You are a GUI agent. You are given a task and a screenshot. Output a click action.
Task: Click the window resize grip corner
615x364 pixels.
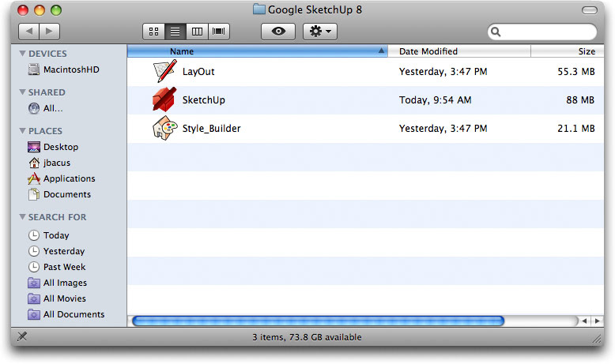point(597,338)
